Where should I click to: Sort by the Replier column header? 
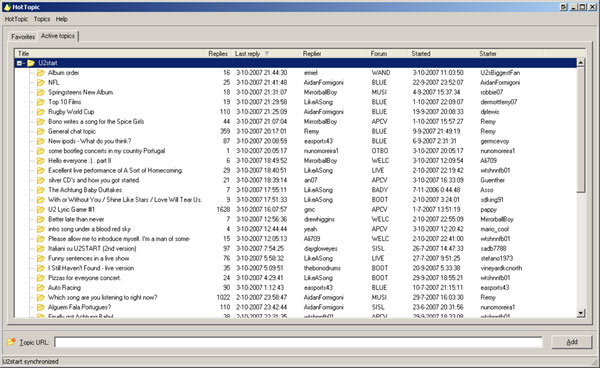(x=333, y=54)
